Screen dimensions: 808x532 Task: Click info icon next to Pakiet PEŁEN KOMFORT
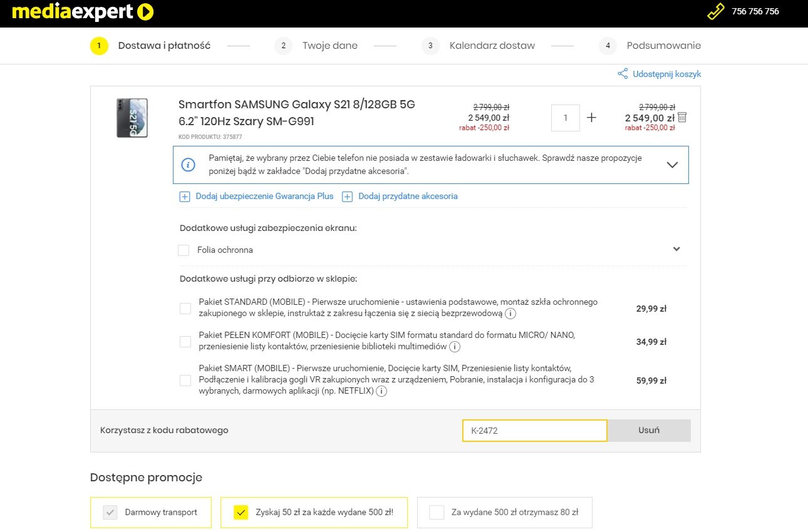455,347
